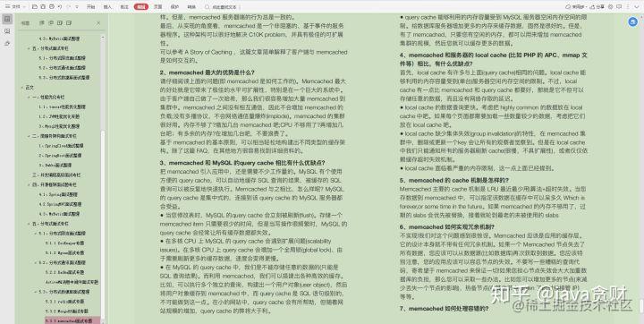The width and height of the screenshot is (644, 324).
Task: Click the cloud sync status button
Action: point(575,7)
